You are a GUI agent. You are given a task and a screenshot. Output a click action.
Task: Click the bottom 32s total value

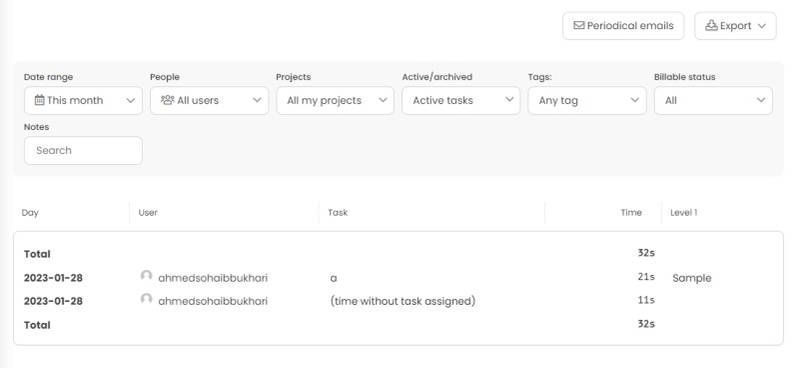[646, 324]
